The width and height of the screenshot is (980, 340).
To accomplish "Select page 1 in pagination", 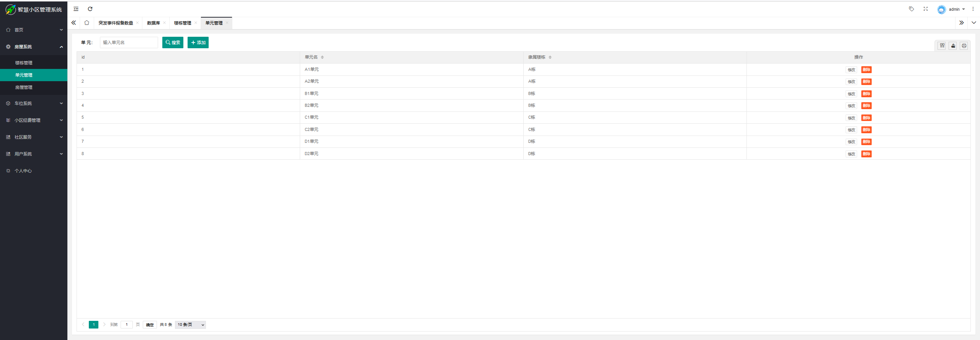I will click(94, 325).
